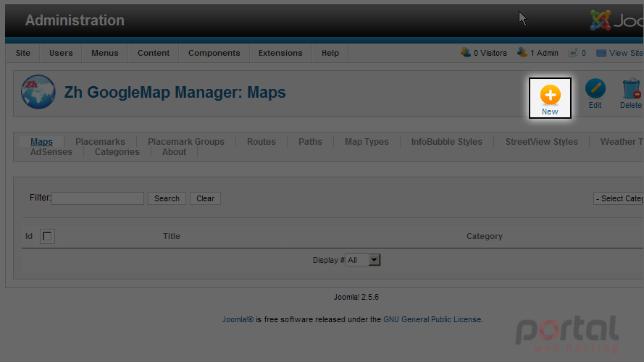Open the Help menu
Image resolution: width=644 pixels, height=362 pixels.
tap(330, 53)
